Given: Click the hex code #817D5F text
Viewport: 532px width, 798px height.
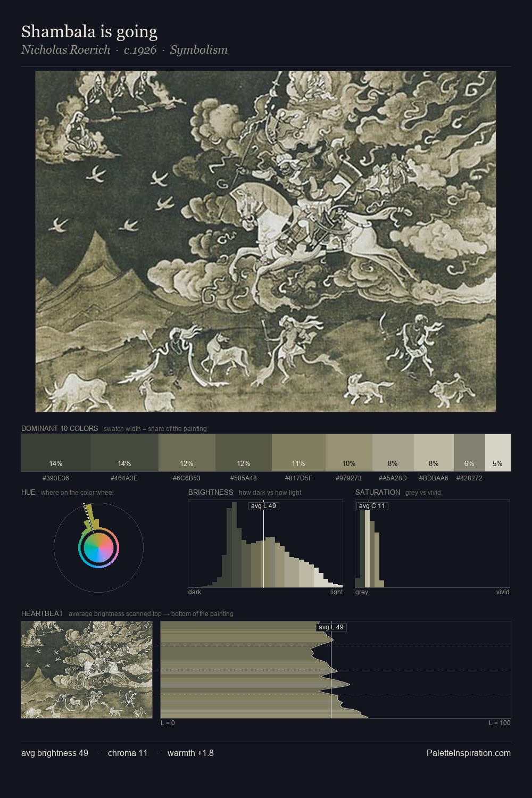Looking at the screenshot, I should [x=298, y=478].
